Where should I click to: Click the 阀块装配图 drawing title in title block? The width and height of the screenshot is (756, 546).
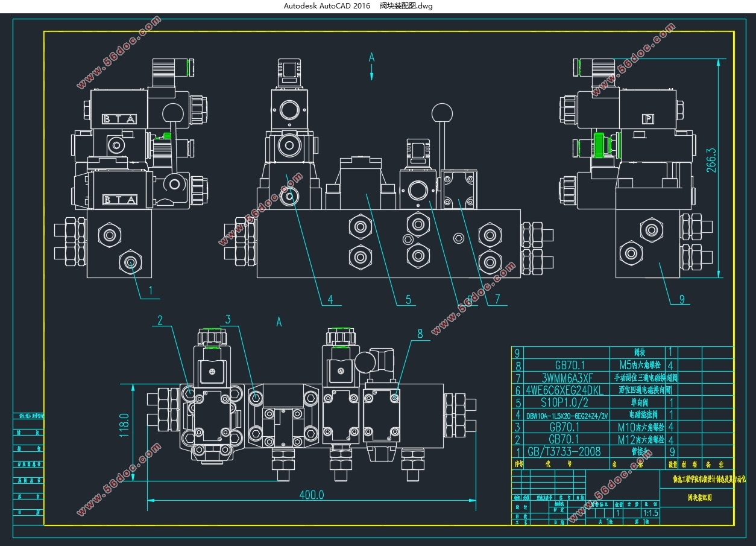(x=699, y=498)
